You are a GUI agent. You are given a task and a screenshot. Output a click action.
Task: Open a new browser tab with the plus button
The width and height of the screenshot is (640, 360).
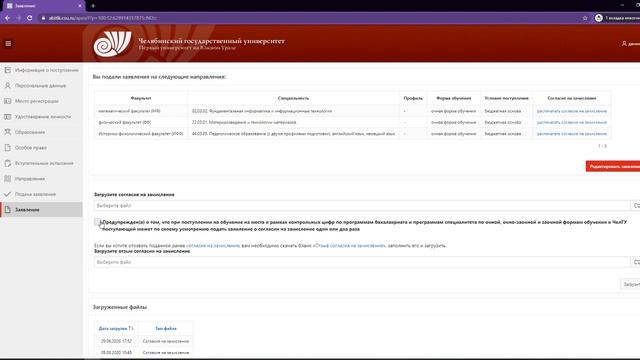point(93,6)
